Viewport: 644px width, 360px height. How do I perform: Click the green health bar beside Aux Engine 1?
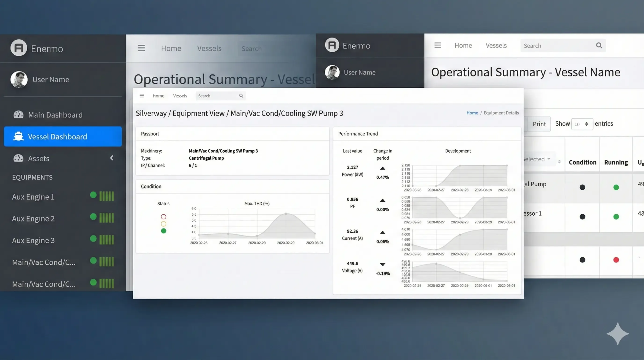point(106,196)
